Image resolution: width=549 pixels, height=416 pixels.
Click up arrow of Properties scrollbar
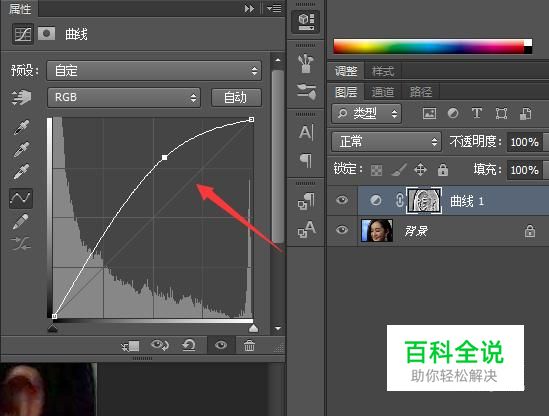coord(278,60)
